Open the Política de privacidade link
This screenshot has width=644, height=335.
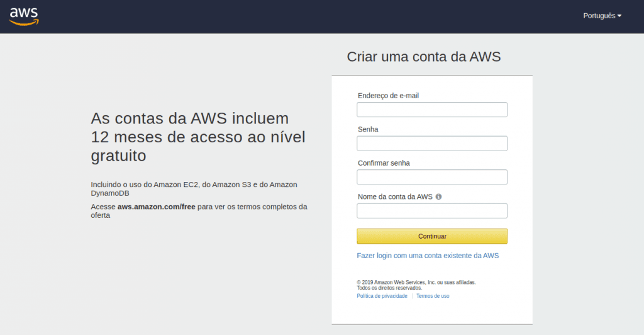(x=382, y=296)
